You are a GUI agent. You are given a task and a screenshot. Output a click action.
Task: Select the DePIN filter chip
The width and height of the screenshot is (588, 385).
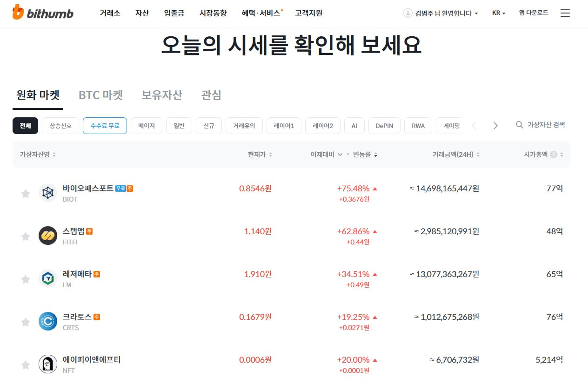(x=385, y=126)
